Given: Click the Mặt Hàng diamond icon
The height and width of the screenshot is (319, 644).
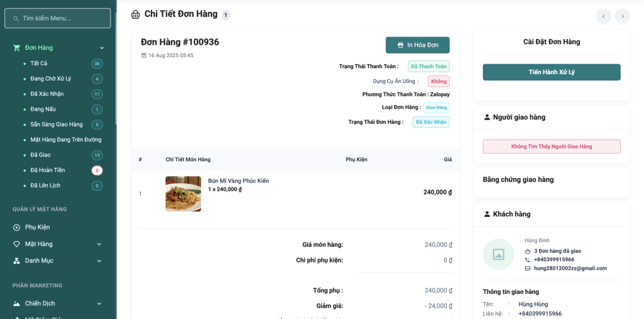Looking at the screenshot, I should (x=17, y=244).
